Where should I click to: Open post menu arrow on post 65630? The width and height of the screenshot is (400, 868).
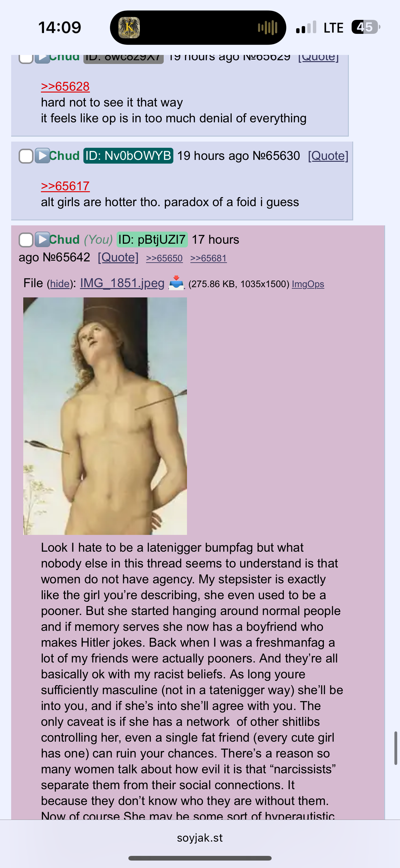coord(42,156)
